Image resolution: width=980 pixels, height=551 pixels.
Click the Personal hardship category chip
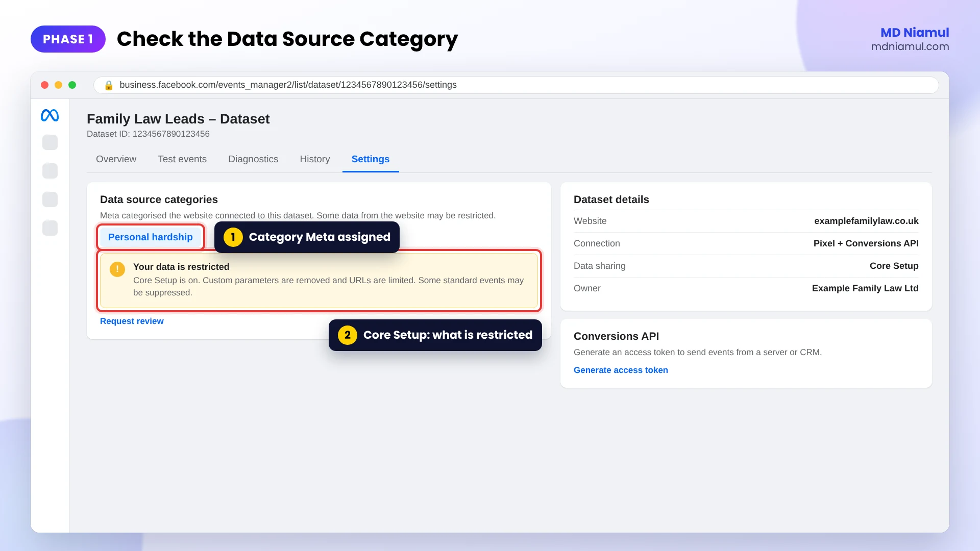(x=151, y=237)
